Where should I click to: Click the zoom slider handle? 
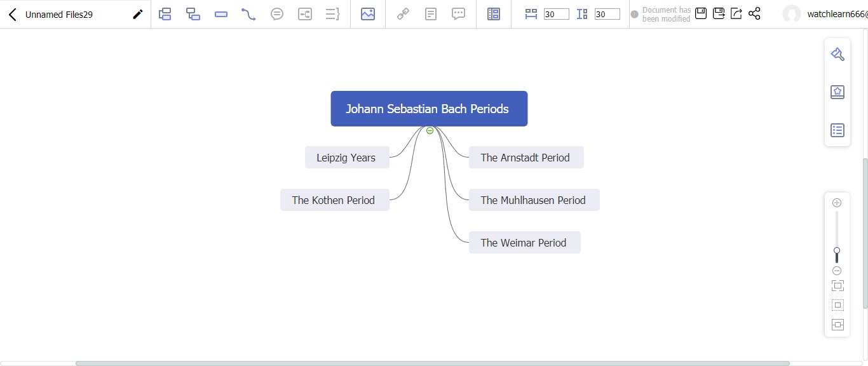pos(837,251)
